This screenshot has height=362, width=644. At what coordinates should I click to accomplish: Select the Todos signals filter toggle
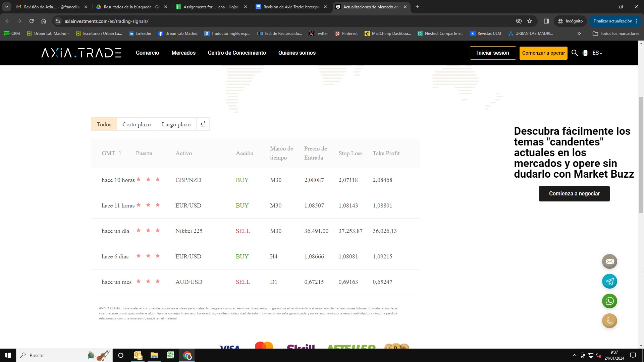point(104,124)
